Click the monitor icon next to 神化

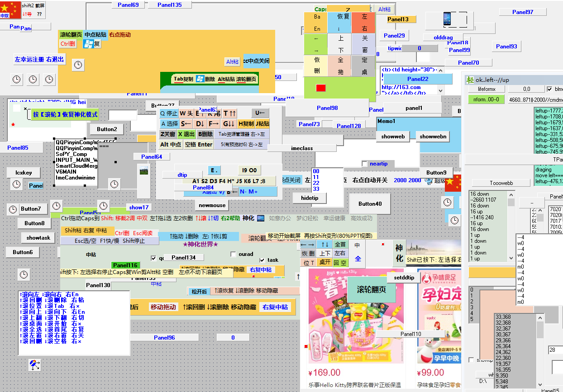click(261, 218)
